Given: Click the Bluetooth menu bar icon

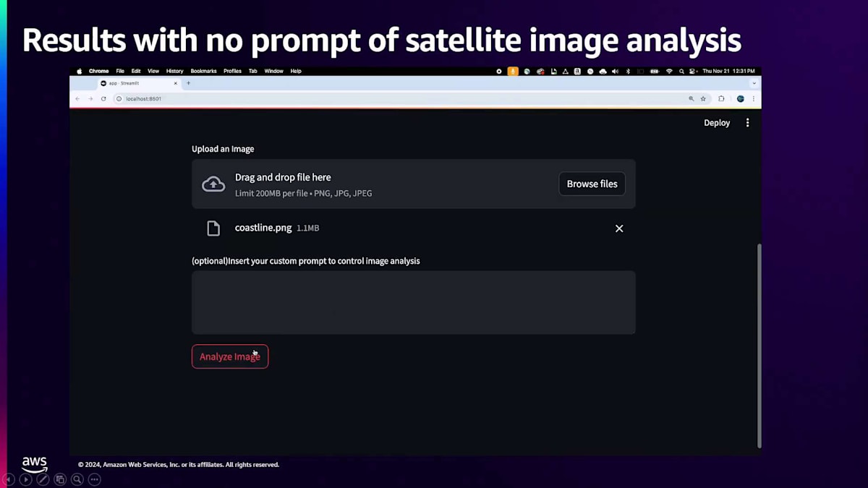Looking at the screenshot, I should 628,72.
